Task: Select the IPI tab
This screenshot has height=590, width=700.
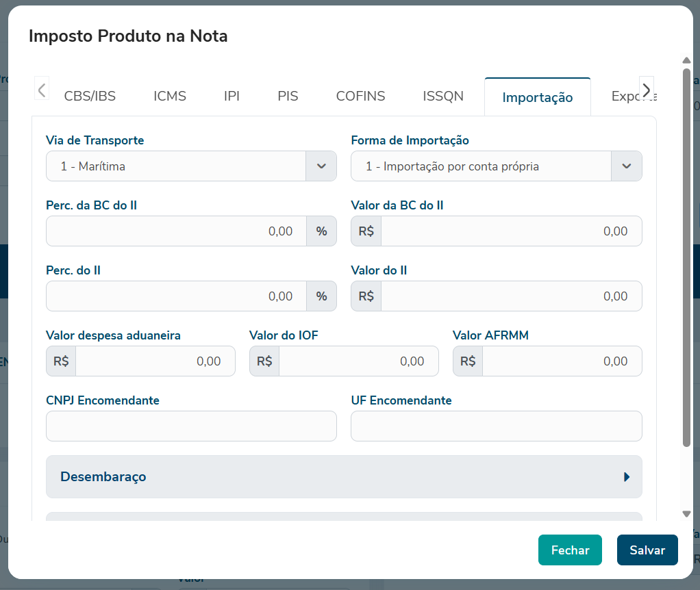Action: pos(232,97)
